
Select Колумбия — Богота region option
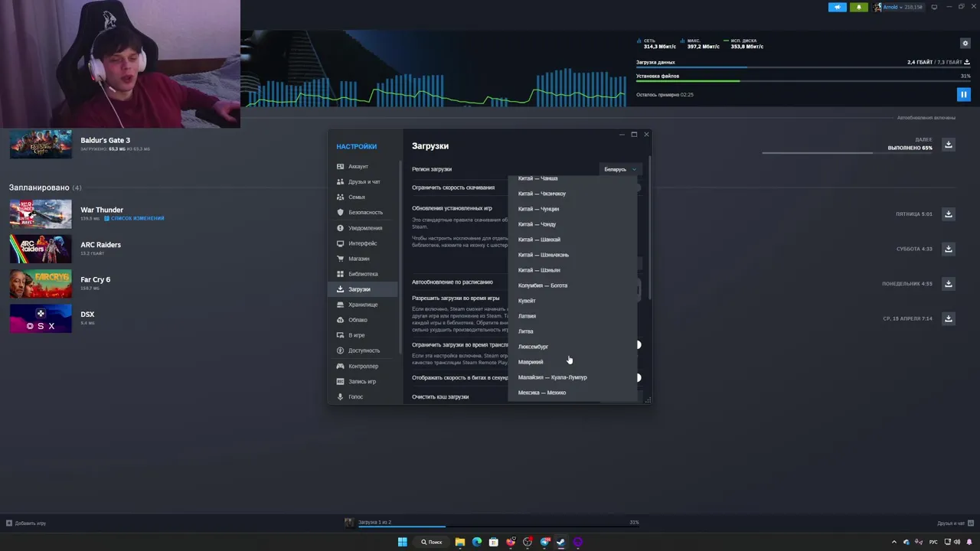click(x=573, y=285)
